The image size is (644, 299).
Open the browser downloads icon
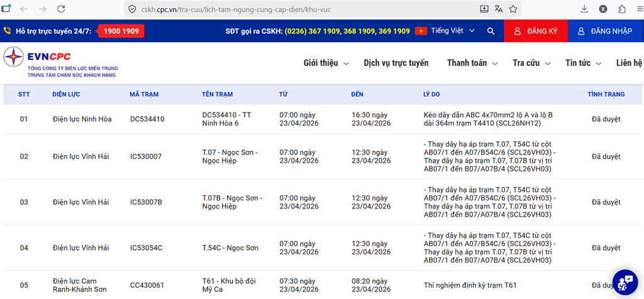tap(584, 9)
